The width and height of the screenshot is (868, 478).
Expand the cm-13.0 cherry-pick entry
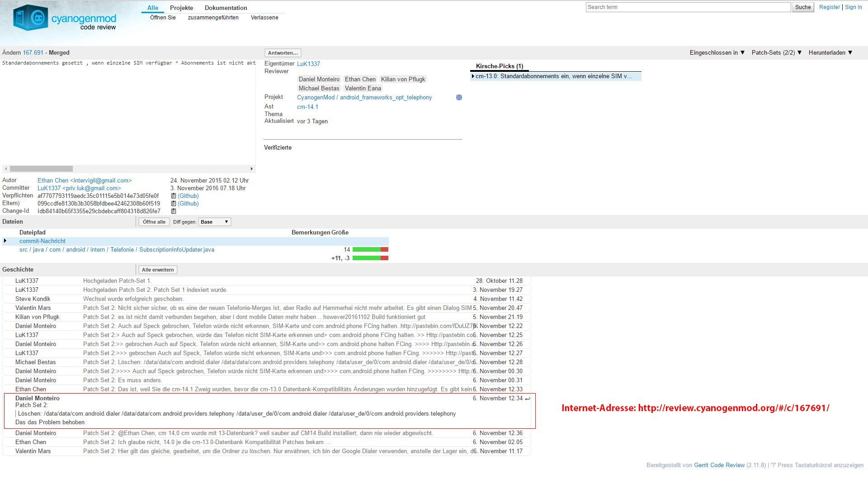click(x=473, y=76)
